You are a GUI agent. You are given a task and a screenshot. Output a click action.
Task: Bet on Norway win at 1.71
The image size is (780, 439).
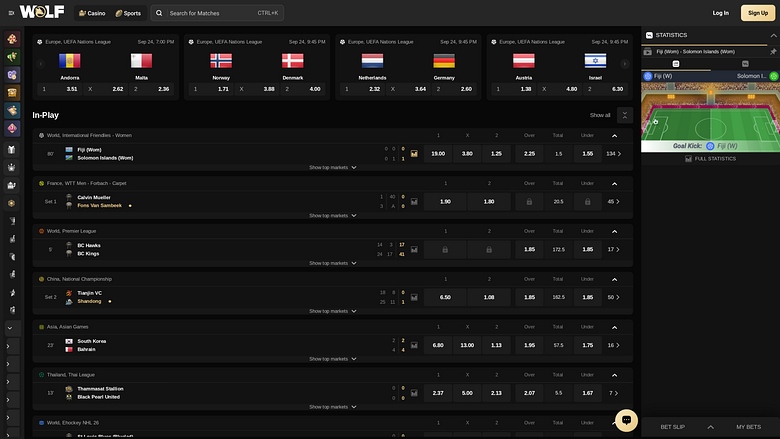(211, 89)
